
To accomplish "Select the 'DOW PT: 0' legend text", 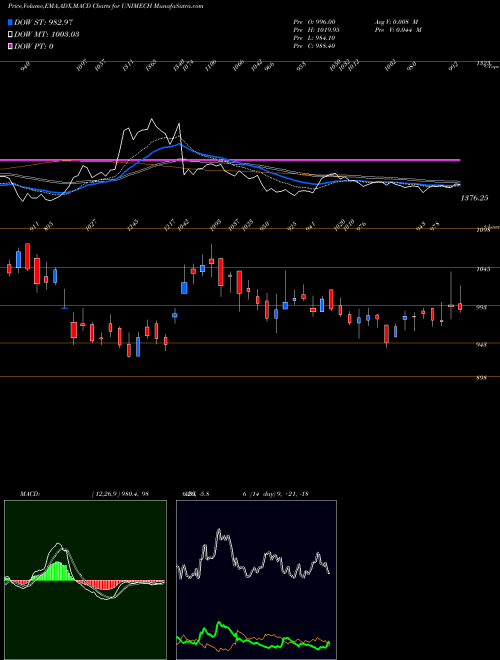I will [34, 47].
